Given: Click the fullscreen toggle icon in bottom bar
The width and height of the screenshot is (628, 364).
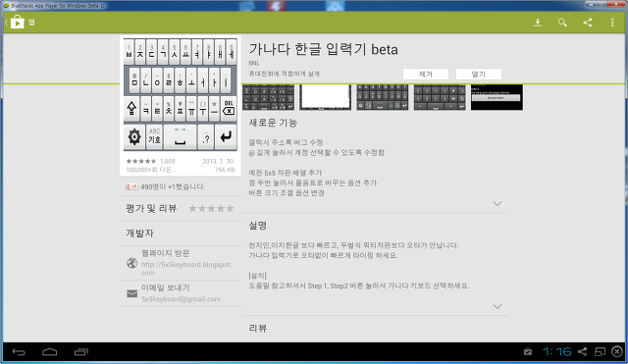Looking at the screenshot, I should (600, 351).
